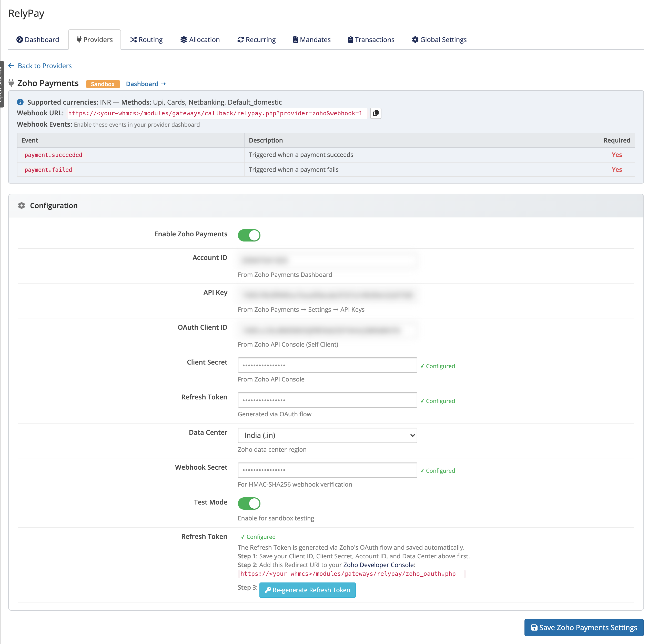The image size is (647, 644).
Task: Click the Transactions tab clipboard icon
Action: pyautogui.click(x=350, y=39)
